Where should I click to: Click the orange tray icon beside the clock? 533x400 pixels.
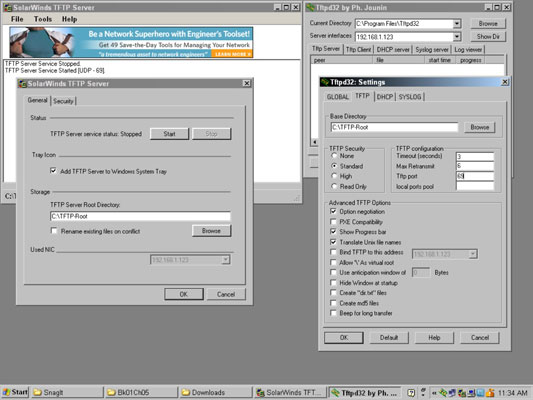(490, 393)
